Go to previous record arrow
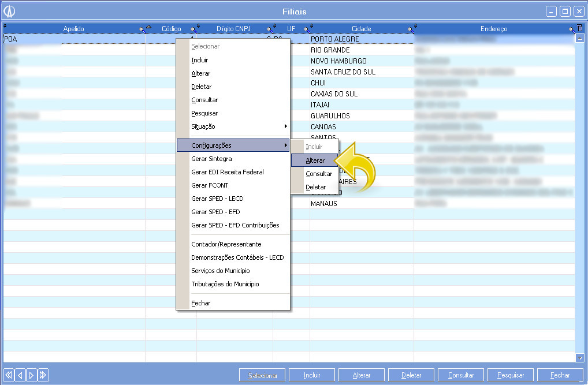Screen dimensions: 588x385 20,375
